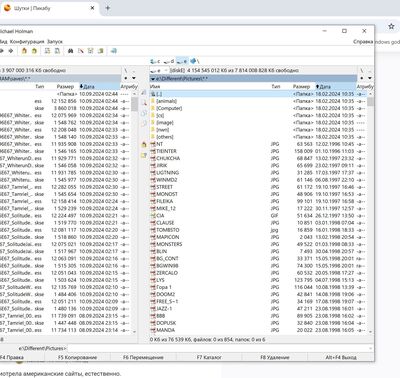Viewport: 400px width, 378px height.
Task: Click the forward arrow toolbar icon
Action: pos(11,51)
